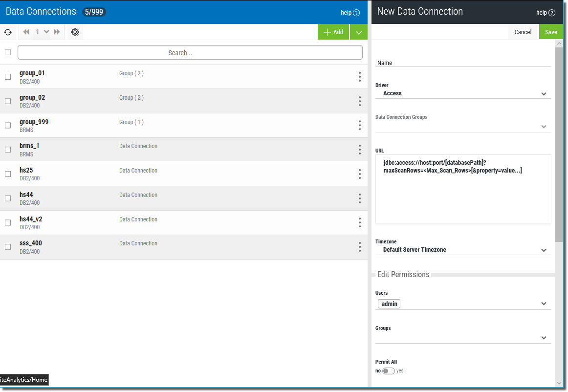Click scrollbar down arrow in form panel
Viewport: 568px width, 392px height.
tap(559, 383)
